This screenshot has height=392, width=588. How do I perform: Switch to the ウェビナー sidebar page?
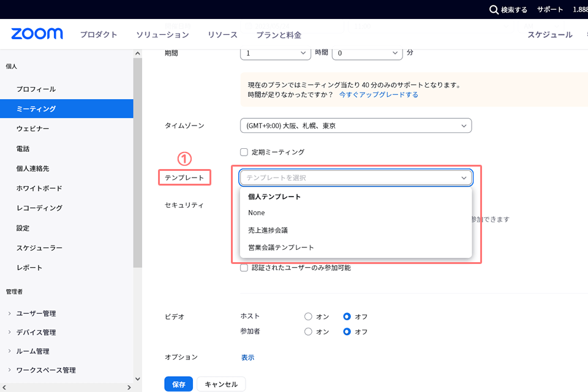pyautogui.click(x=33, y=128)
